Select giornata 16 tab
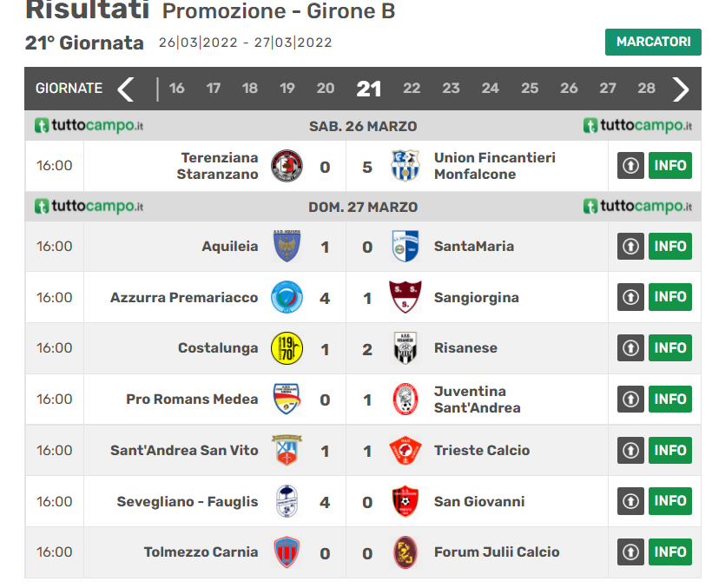Image resolution: width=712 pixels, height=588 pixels. (177, 89)
